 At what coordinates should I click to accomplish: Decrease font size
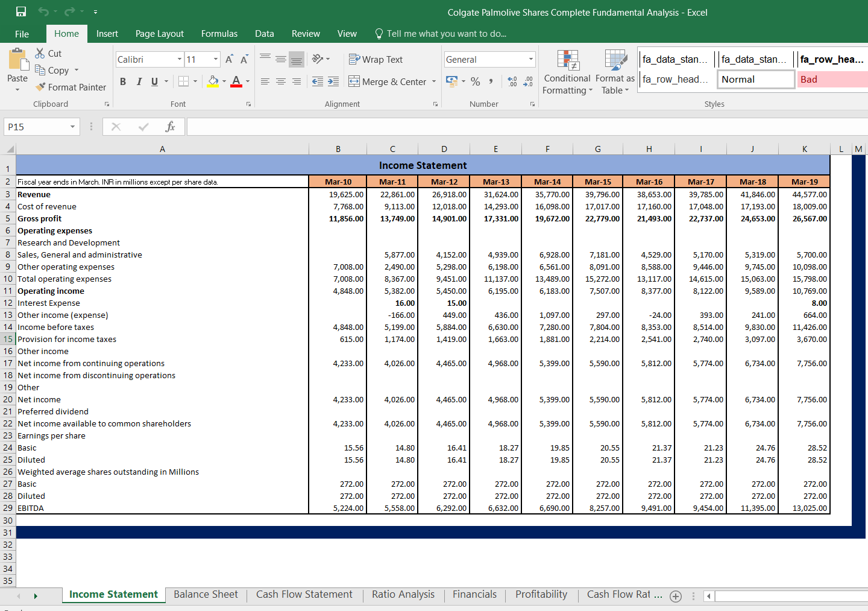[244, 59]
